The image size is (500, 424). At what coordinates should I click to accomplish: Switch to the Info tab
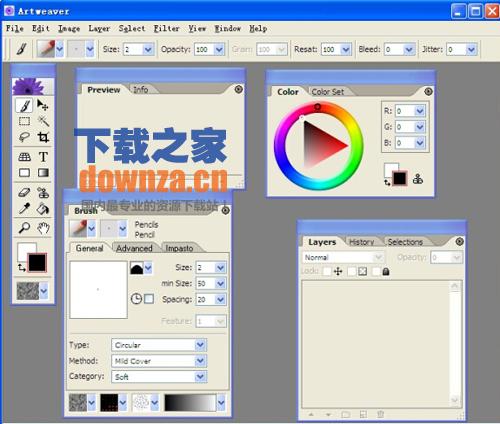(140, 89)
